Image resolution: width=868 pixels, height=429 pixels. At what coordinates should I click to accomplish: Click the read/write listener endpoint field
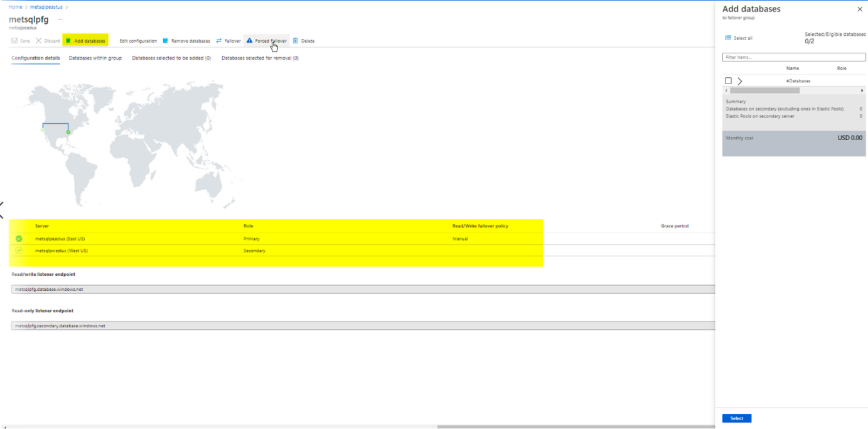click(x=363, y=290)
